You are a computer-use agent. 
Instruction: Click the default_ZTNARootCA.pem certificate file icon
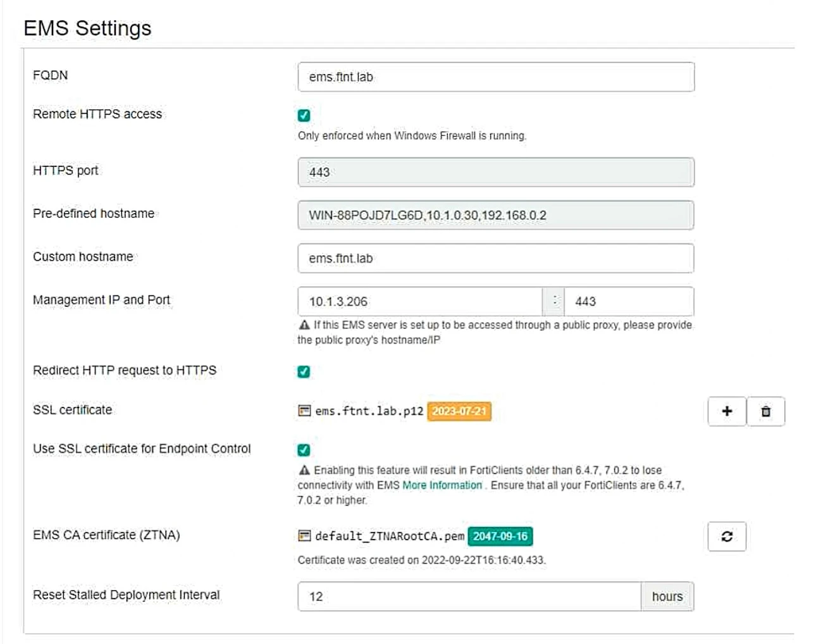304,536
